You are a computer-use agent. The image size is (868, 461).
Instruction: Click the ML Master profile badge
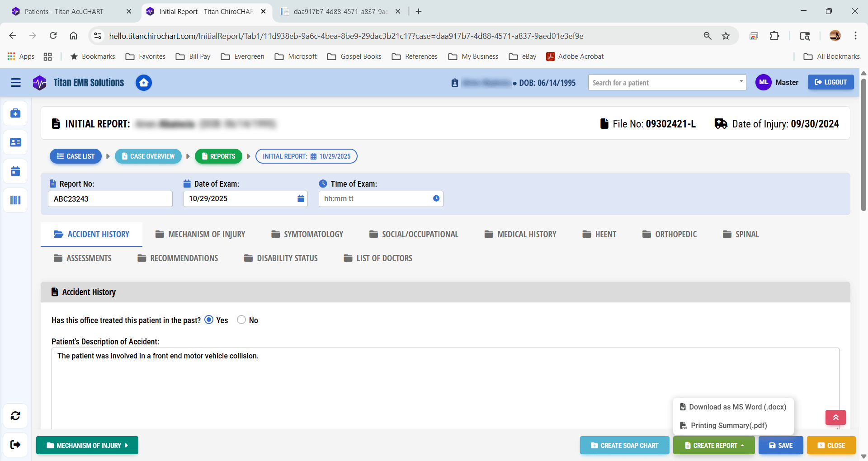pyautogui.click(x=763, y=82)
